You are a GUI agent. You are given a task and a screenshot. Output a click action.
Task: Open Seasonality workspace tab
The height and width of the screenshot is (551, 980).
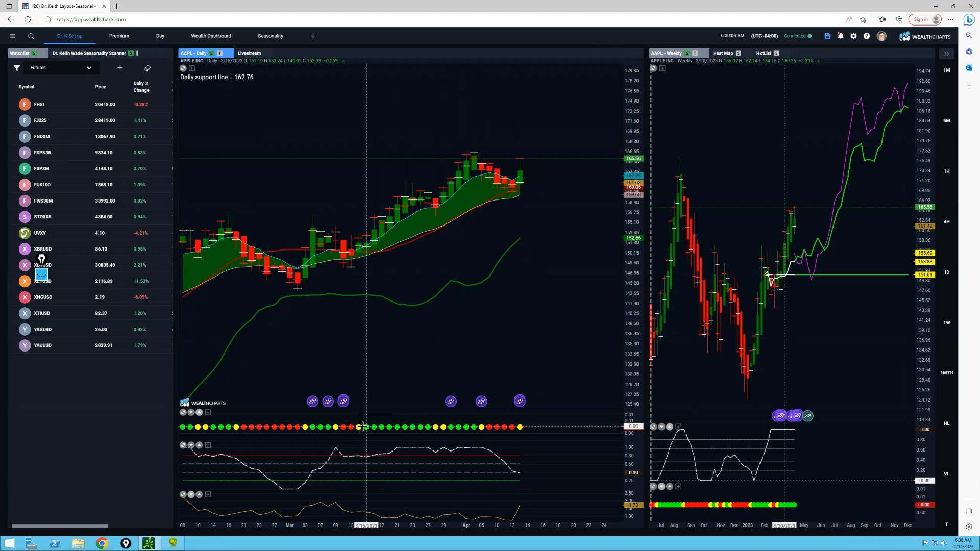pyautogui.click(x=271, y=36)
